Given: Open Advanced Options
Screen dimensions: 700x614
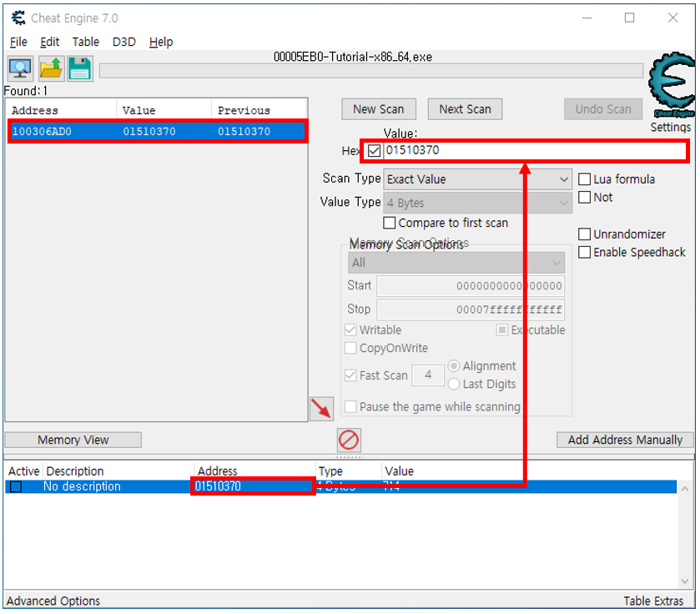Looking at the screenshot, I should tap(53, 601).
